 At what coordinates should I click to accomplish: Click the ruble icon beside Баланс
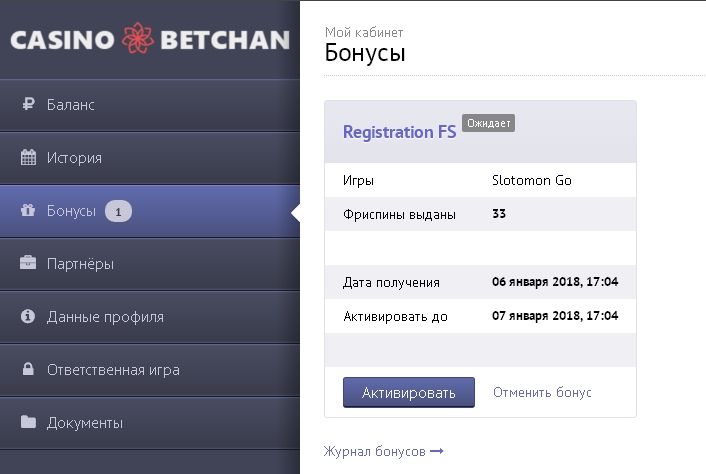click(x=28, y=105)
